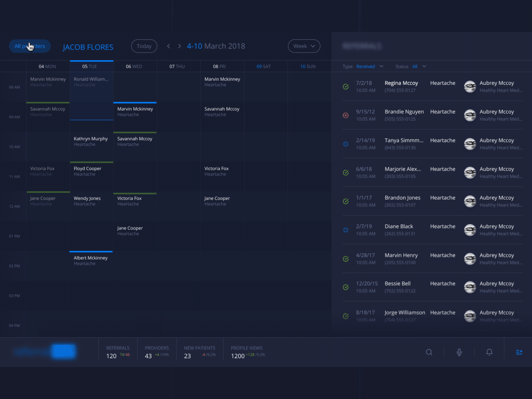
Task: Click phone number (302) 555-0107
Action: (x=400, y=205)
